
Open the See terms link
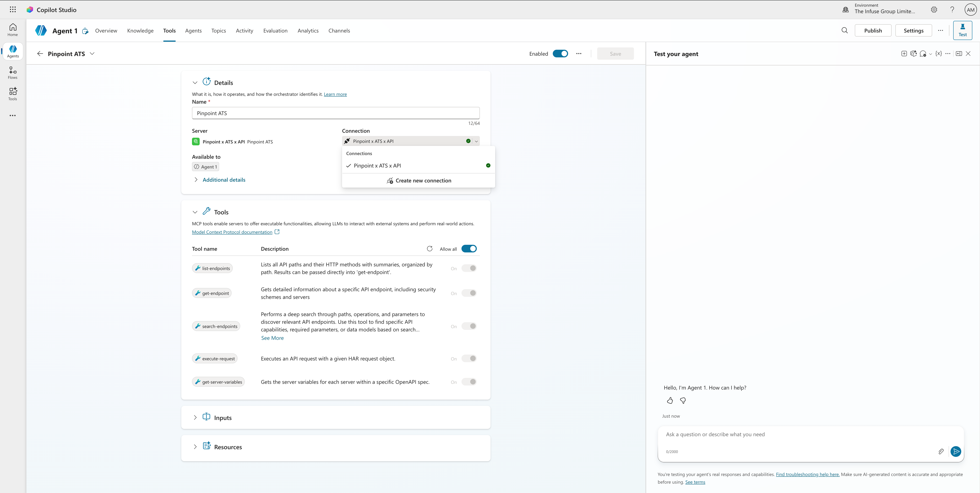(x=695, y=482)
